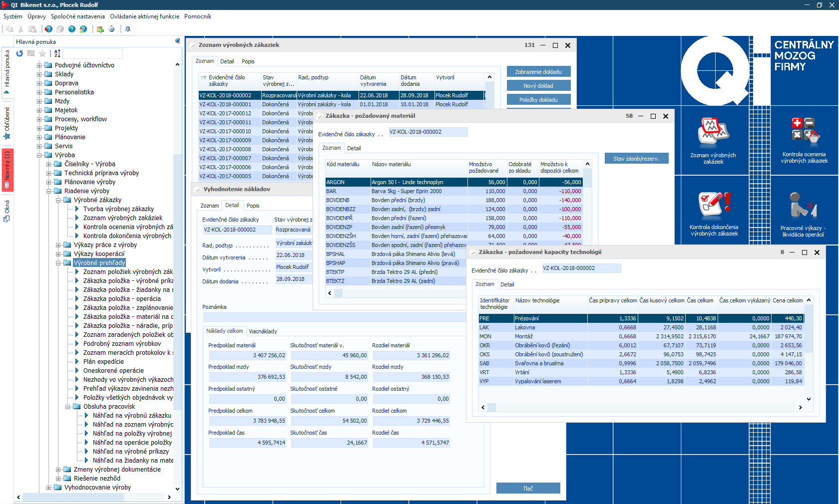Click the stopwatch icon in the toolbar
839x504 pixels.
(112, 29)
